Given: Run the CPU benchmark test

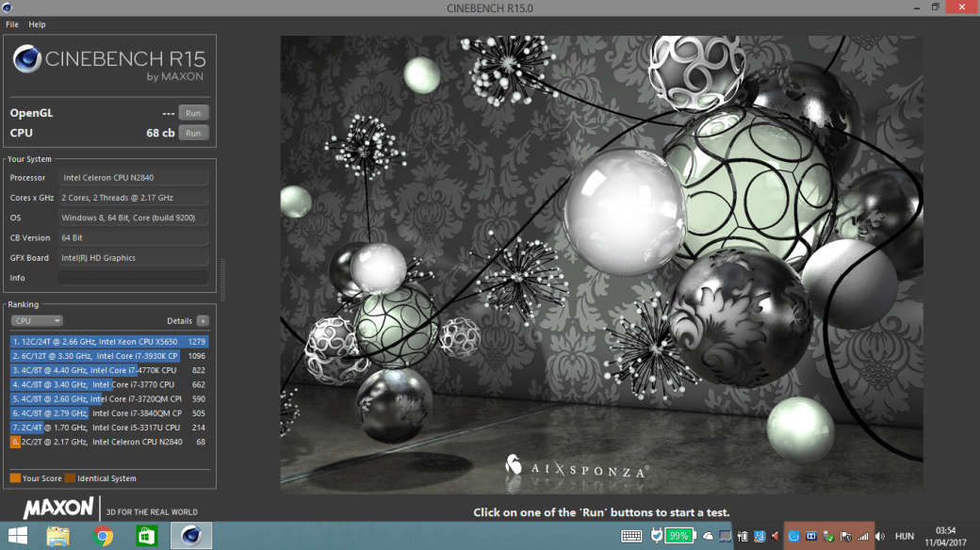Looking at the screenshot, I should pos(192,133).
